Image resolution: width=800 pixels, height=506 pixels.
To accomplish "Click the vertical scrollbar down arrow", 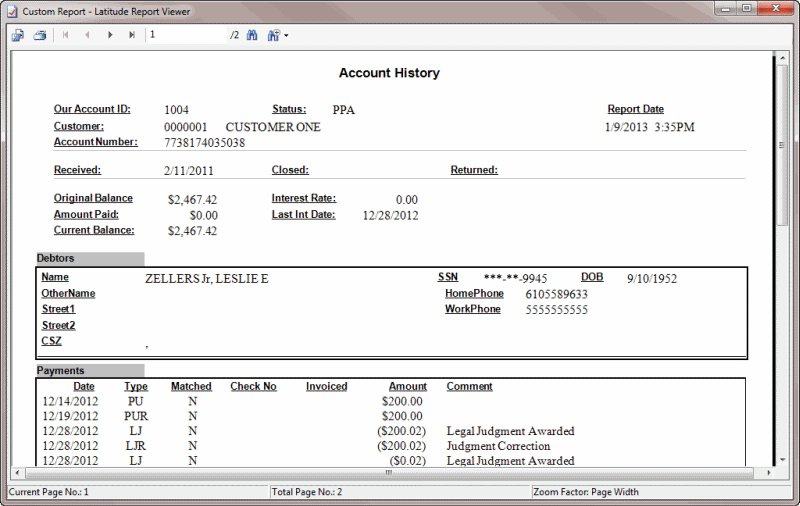I will (782, 460).
